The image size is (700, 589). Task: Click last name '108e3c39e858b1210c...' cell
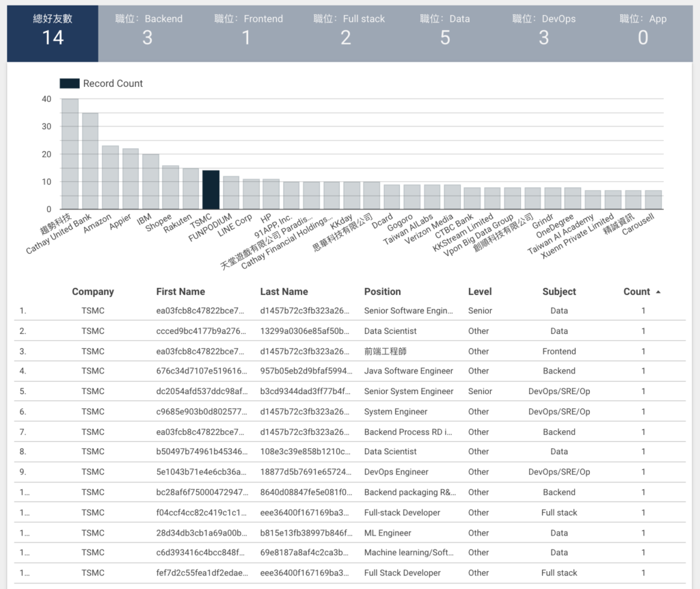[305, 451]
